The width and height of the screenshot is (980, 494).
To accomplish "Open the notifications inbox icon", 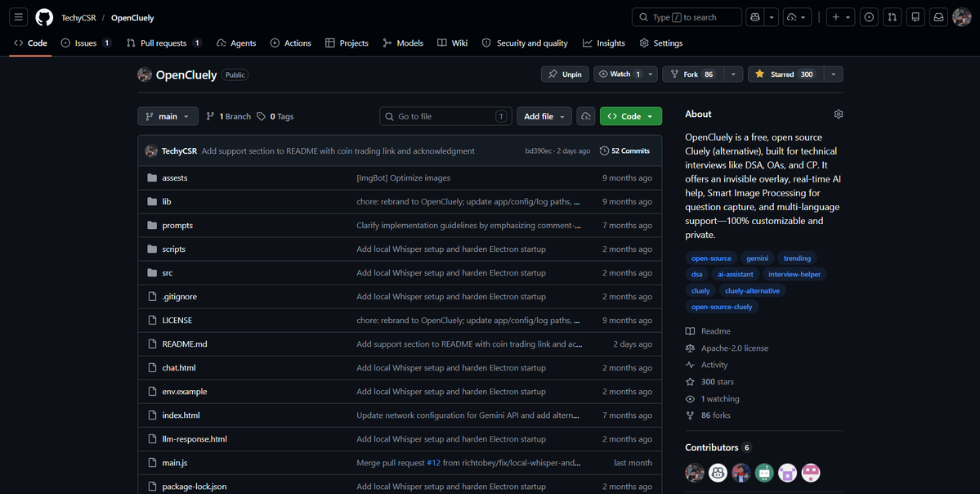I will [938, 17].
